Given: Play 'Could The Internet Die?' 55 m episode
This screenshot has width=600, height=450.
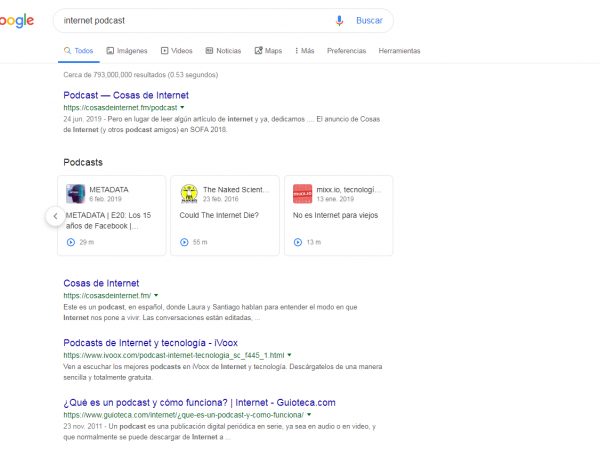Looking at the screenshot, I should tap(184, 242).
